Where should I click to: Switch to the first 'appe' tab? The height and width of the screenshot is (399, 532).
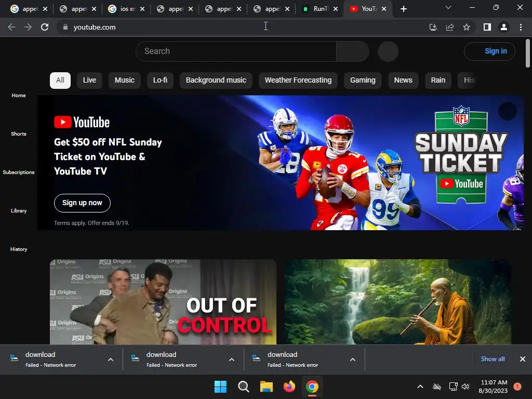[x=29, y=9]
